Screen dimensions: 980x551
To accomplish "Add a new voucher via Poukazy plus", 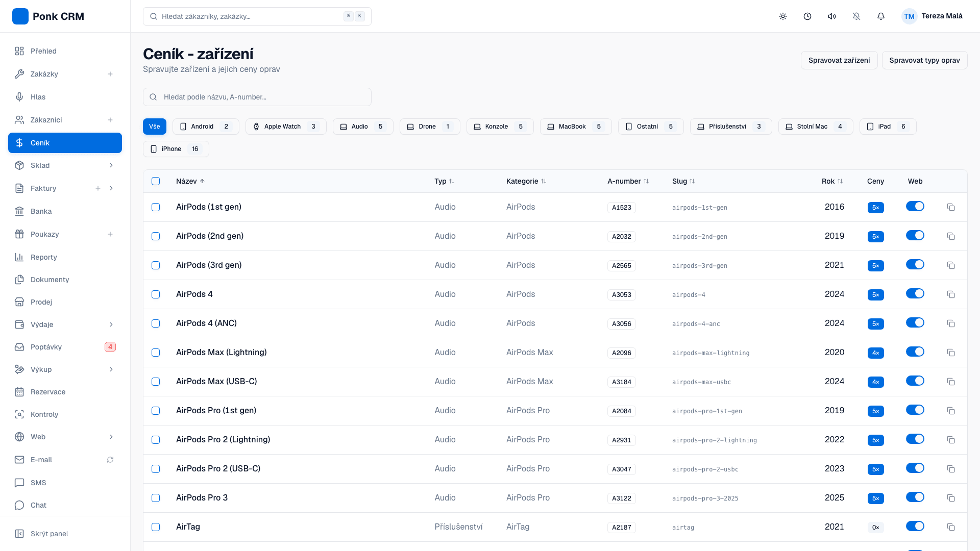I will pos(110,234).
